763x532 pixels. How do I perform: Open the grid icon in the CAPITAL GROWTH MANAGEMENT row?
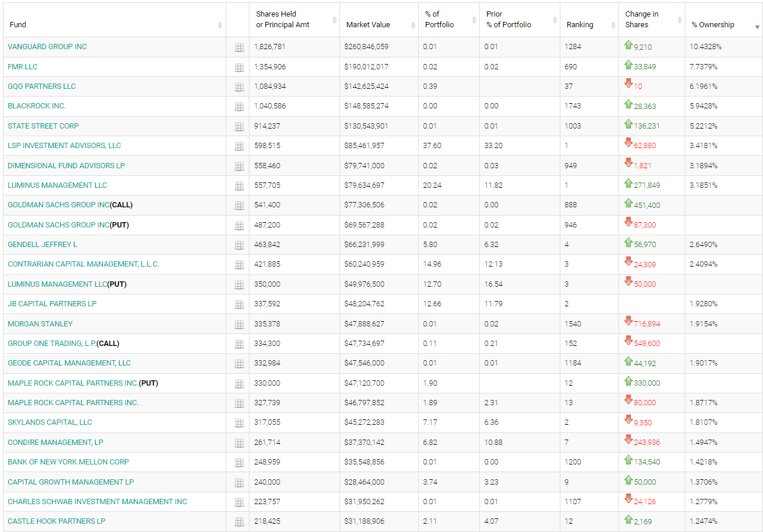click(239, 483)
